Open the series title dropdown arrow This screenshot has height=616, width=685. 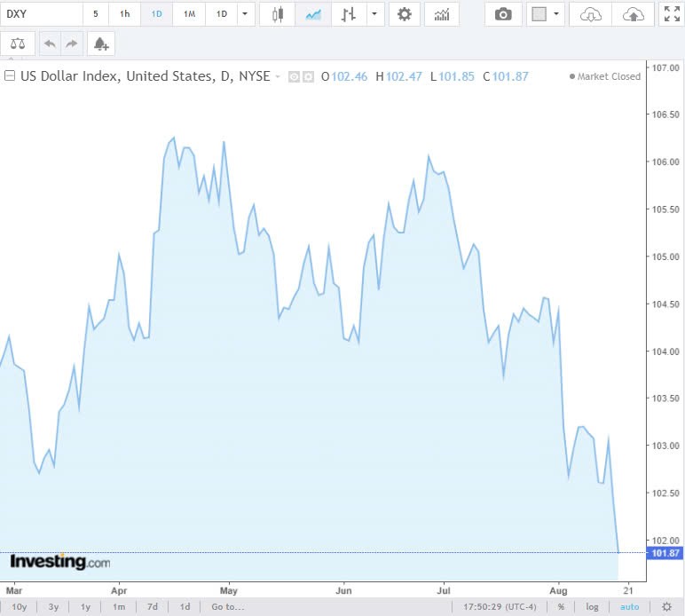(x=278, y=76)
